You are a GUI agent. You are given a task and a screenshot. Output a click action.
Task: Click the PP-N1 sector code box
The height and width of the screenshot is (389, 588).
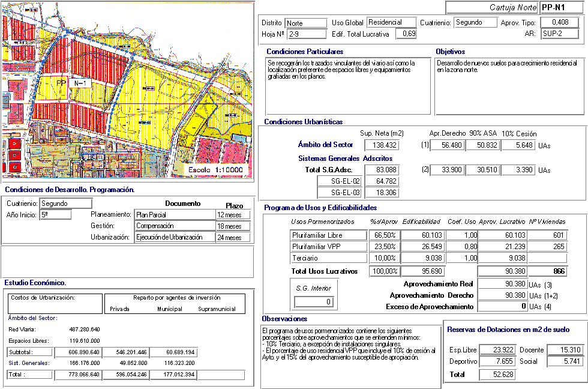560,7
